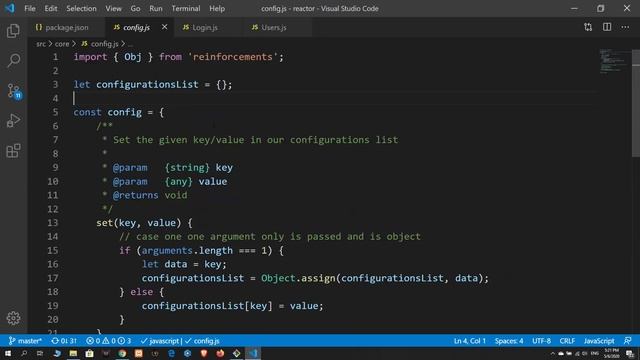Click the config.js status bar item

pyautogui.click(x=202, y=341)
